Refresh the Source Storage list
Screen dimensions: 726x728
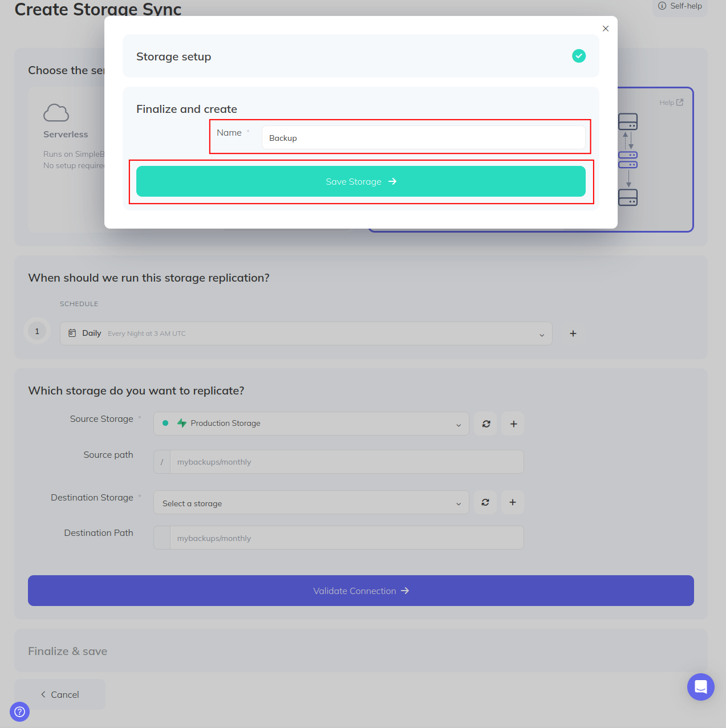(x=486, y=424)
